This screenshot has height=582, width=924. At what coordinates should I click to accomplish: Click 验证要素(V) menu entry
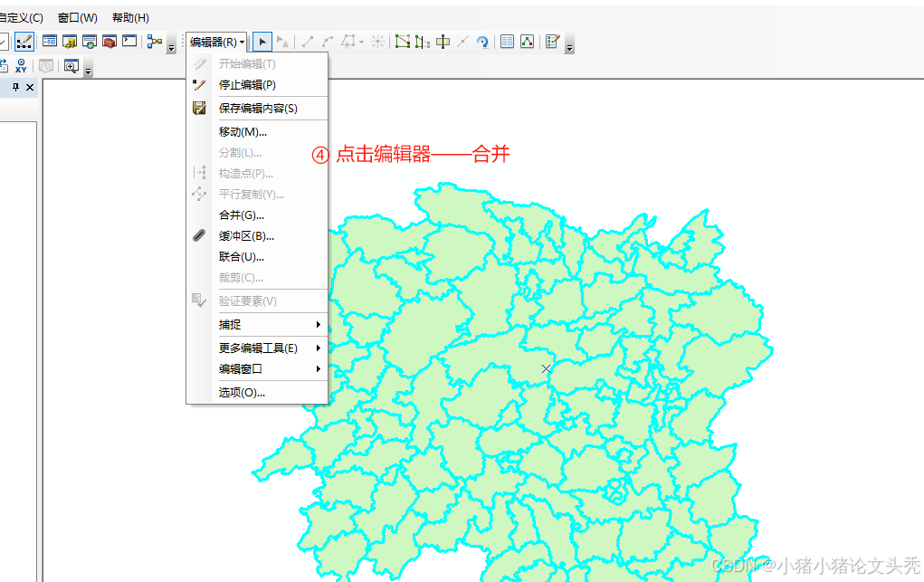pyautogui.click(x=258, y=301)
